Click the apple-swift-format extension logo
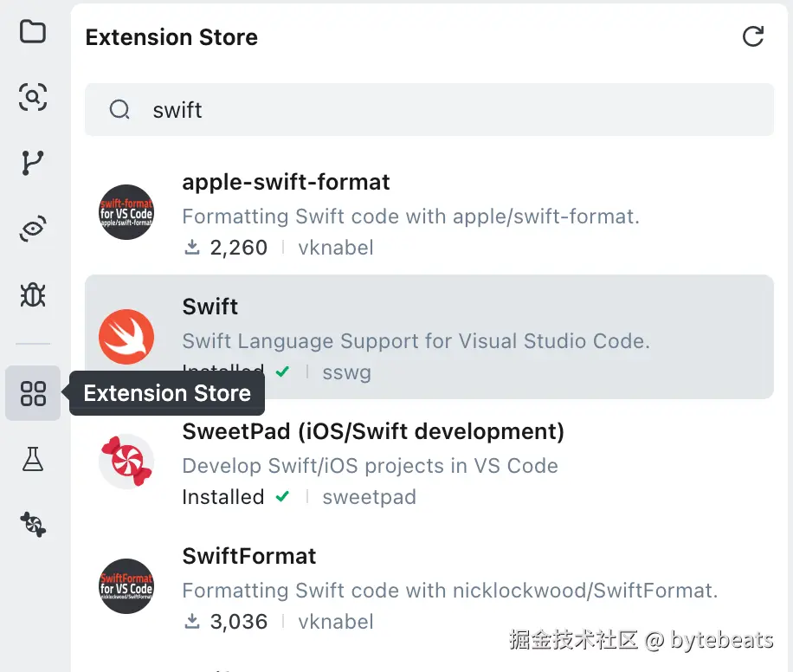 [x=126, y=212]
